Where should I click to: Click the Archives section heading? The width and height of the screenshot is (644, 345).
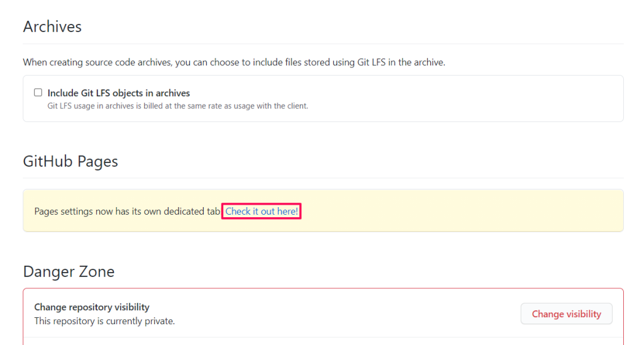(52, 27)
